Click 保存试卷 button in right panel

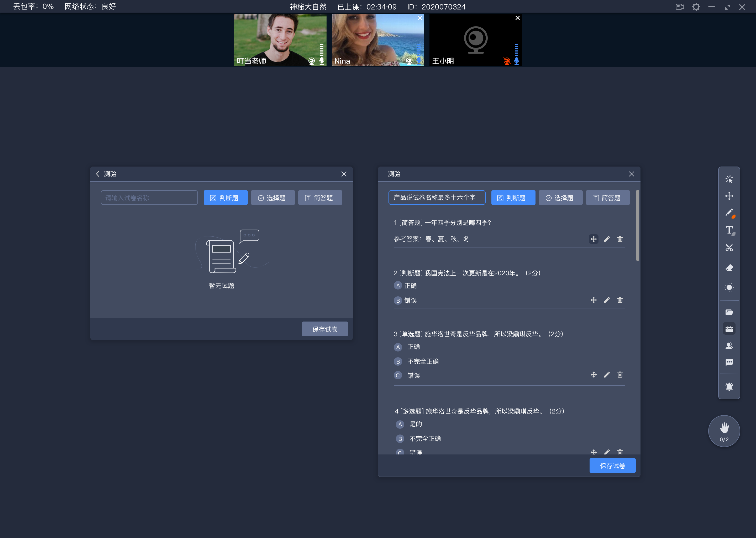point(613,466)
